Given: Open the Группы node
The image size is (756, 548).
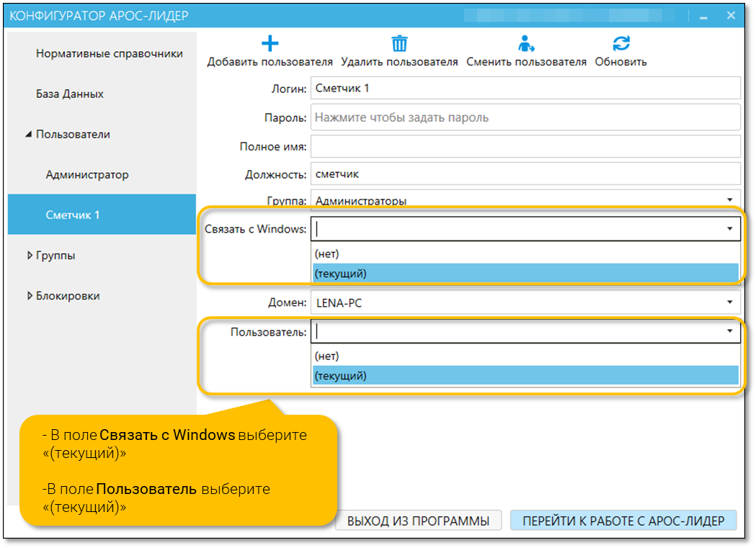Looking at the screenshot, I should [55, 256].
